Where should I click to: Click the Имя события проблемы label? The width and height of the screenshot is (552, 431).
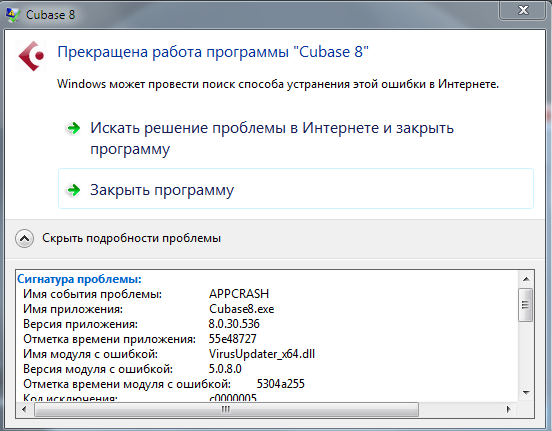point(93,294)
